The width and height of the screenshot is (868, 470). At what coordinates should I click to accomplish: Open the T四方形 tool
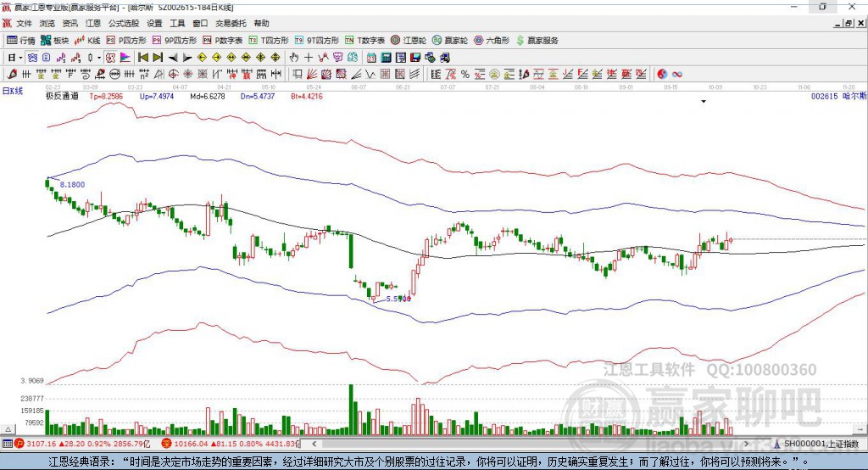tap(269, 41)
